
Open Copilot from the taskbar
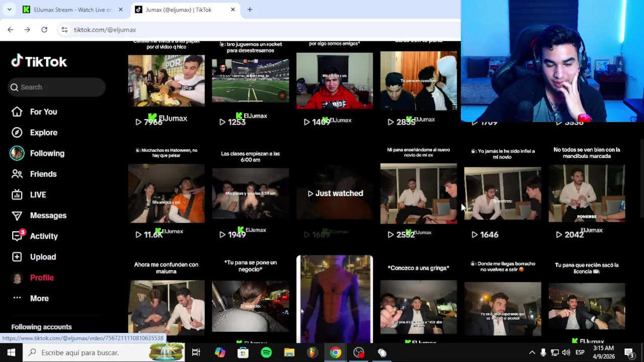(220, 352)
